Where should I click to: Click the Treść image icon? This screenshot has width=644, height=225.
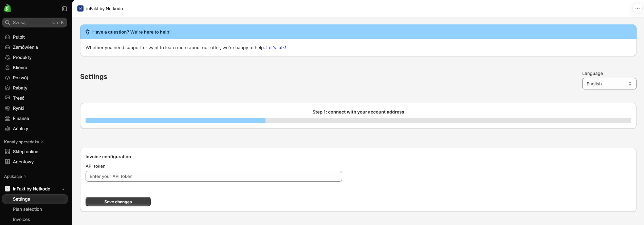[7, 98]
